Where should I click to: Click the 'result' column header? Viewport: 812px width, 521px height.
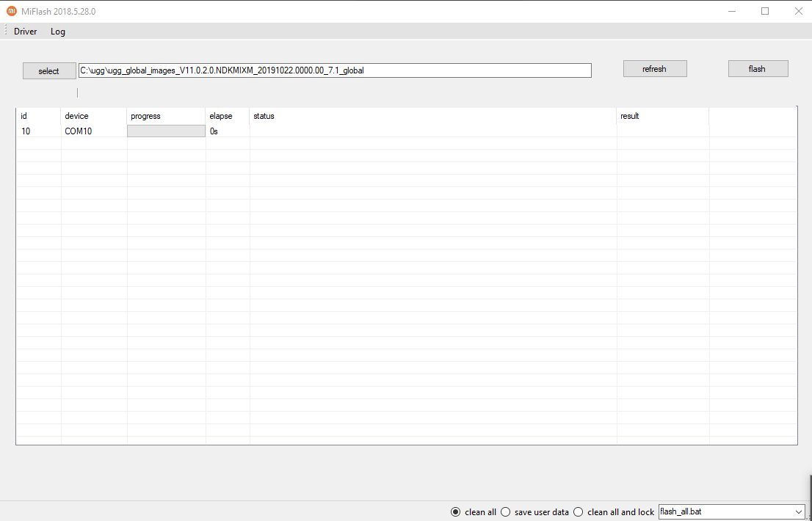663,116
